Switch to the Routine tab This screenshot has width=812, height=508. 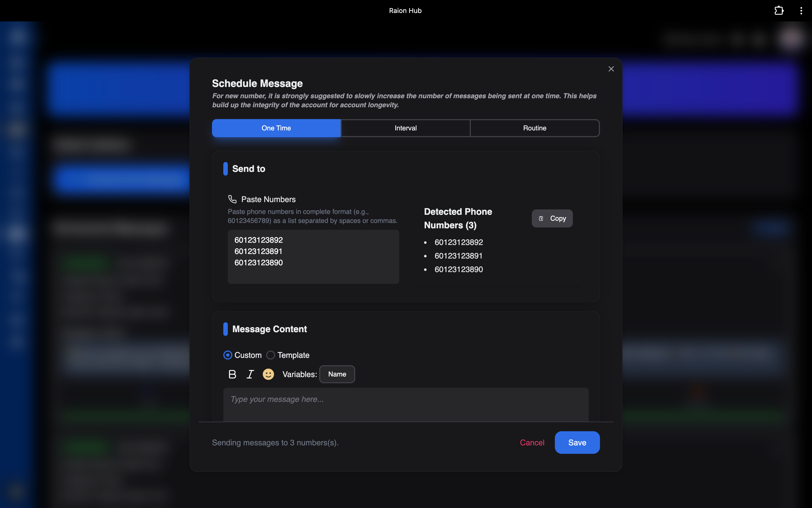click(535, 128)
